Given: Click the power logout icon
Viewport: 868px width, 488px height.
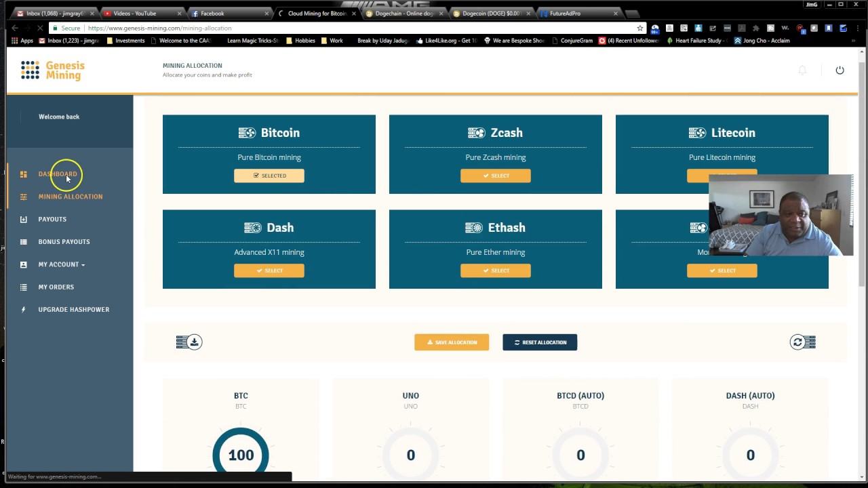Looking at the screenshot, I should click(x=840, y=70).
